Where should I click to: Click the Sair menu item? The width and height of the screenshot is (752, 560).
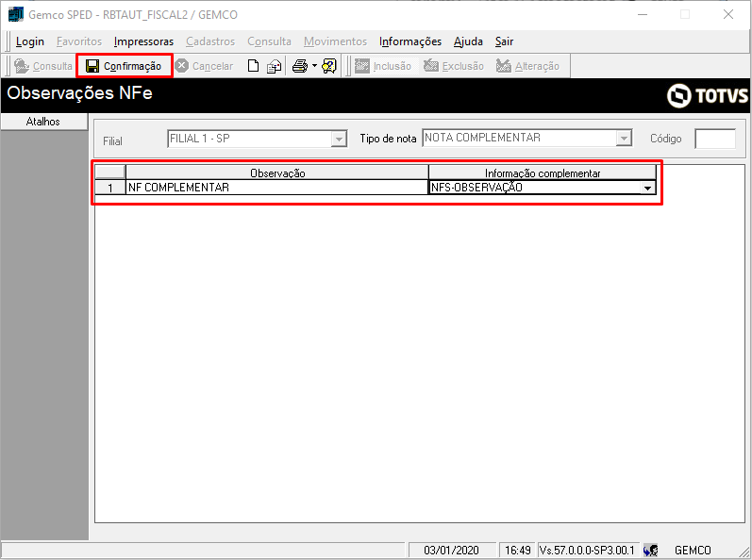[x=504, y=41]
